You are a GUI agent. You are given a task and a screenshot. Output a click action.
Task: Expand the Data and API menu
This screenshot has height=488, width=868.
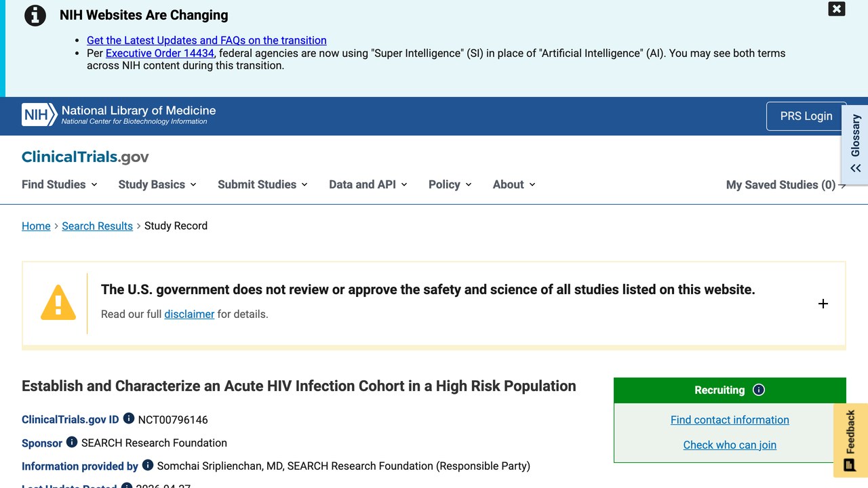368,184
